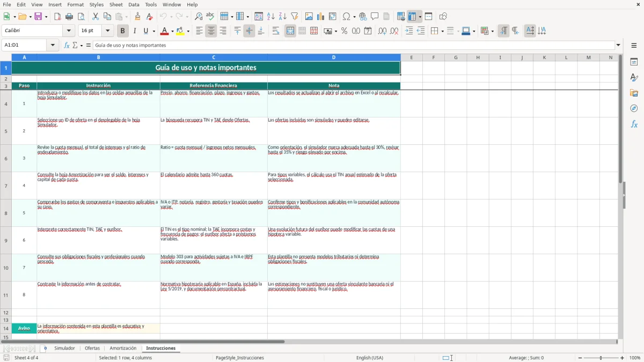Switch to the Amortización sheet tab
This screenshot has width=644, height=362.
tap(123, 348)
